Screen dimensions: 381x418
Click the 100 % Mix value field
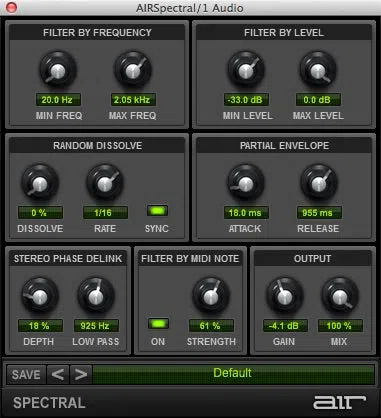(x=340, y=326)
